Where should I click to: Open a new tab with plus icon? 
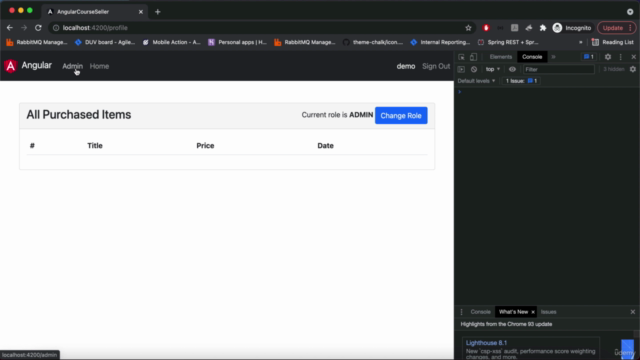[158, 12]
